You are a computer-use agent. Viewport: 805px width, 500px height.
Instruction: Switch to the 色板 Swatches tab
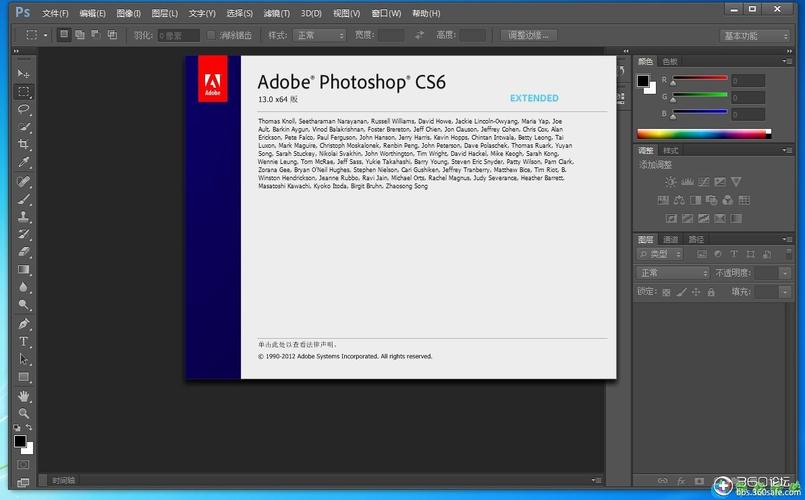click(670, 62)
